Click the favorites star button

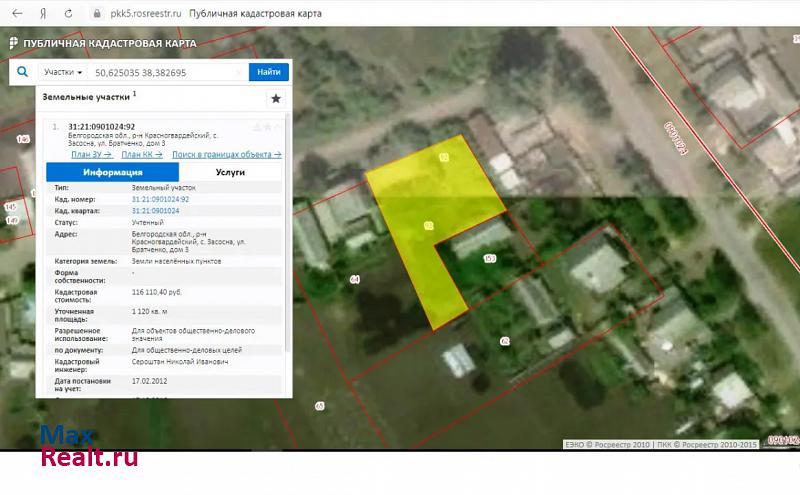tap(276, 98)
